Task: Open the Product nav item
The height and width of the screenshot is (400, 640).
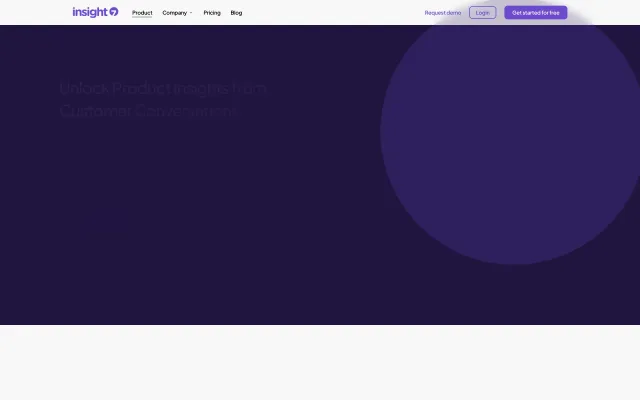Action: click(142, 13)
